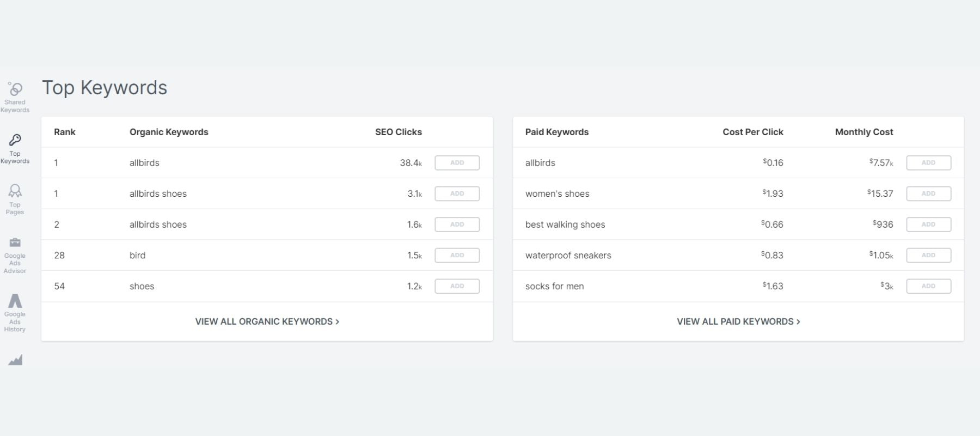This screenshot has width=980, height=436.
Task: Click the $1.05k monthly cost value
Action: pos(881,255)
